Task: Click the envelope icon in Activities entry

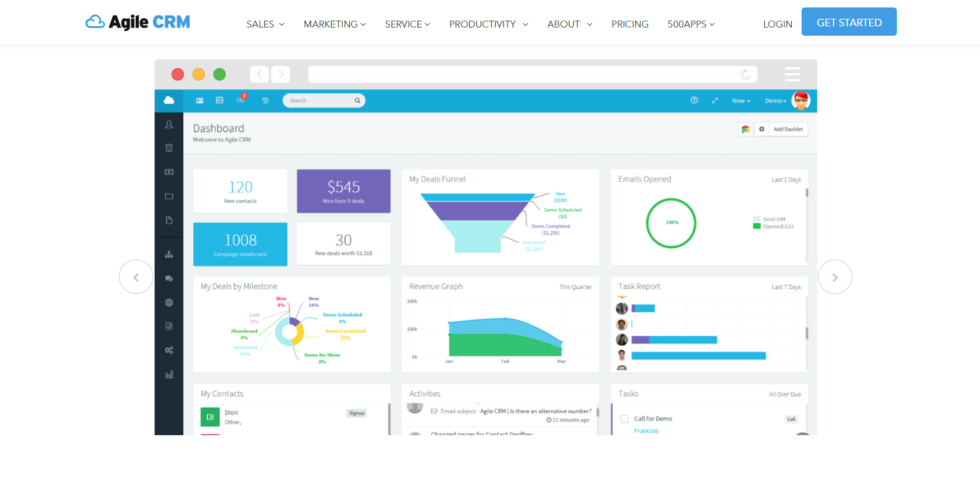Action: [x=434, y=411]
